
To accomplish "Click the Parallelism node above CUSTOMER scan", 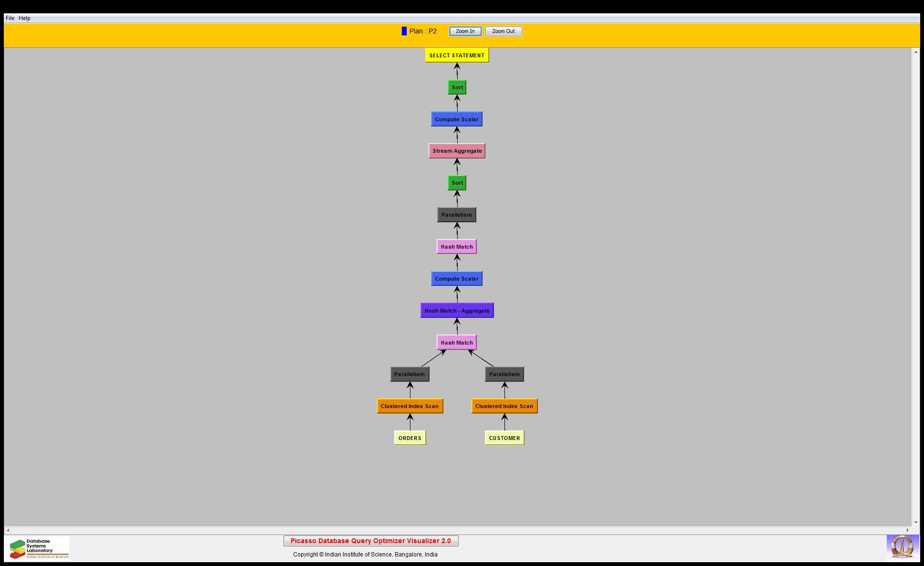I will point(504,374).
